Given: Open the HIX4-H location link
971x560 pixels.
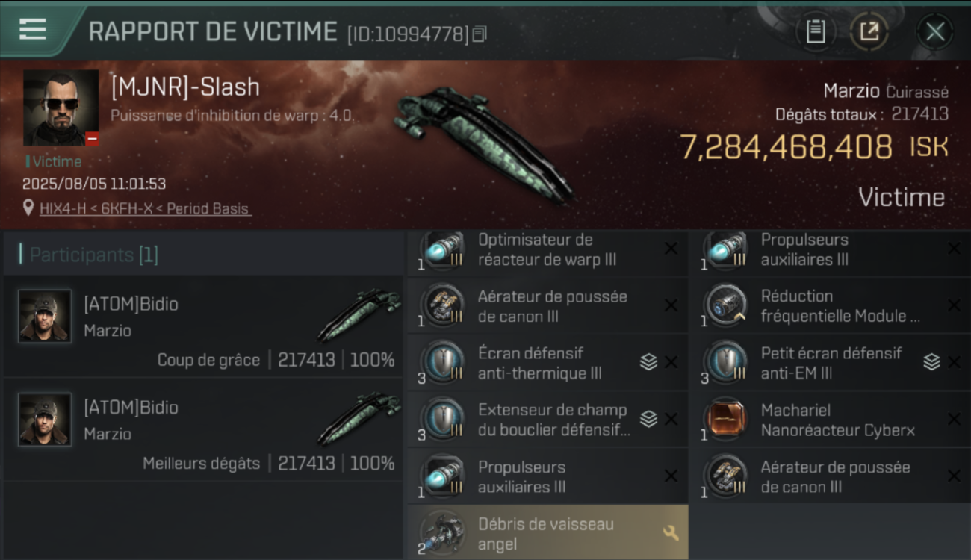Looking at the screenshot, I should coord(145,208).
